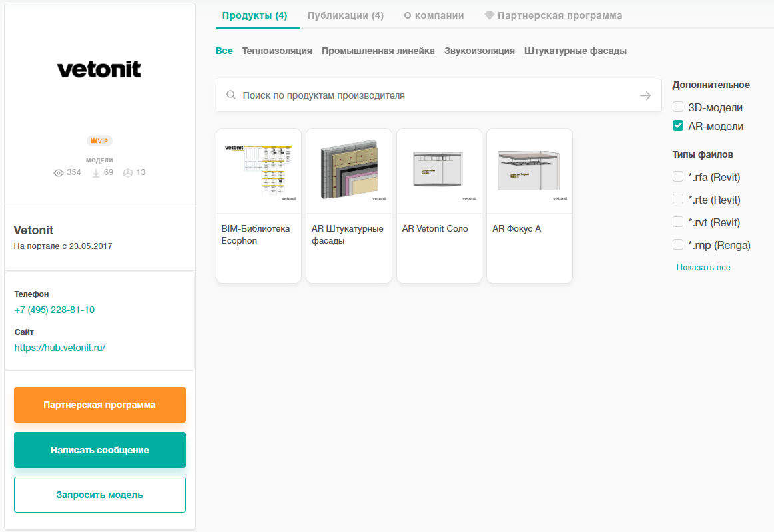Check the *.rfa (Revit) file type
The image size is (774, 532).
coord(677,176)
